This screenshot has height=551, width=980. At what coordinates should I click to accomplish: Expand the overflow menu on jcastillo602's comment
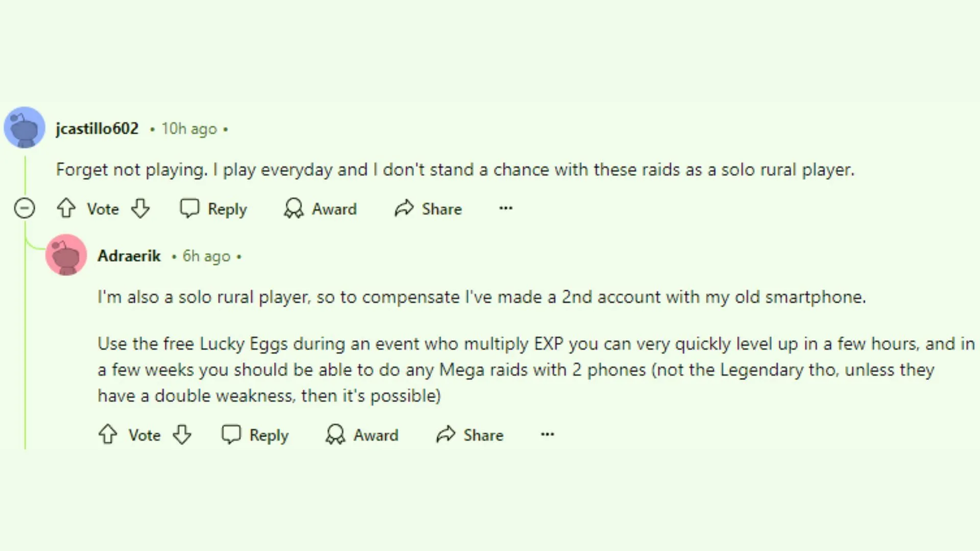click(505, 209)
